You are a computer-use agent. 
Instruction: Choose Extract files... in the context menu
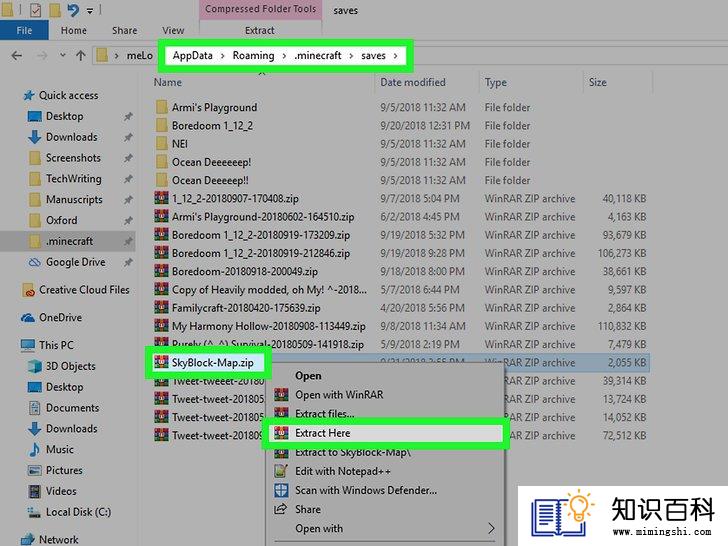(x=325, y=414)
